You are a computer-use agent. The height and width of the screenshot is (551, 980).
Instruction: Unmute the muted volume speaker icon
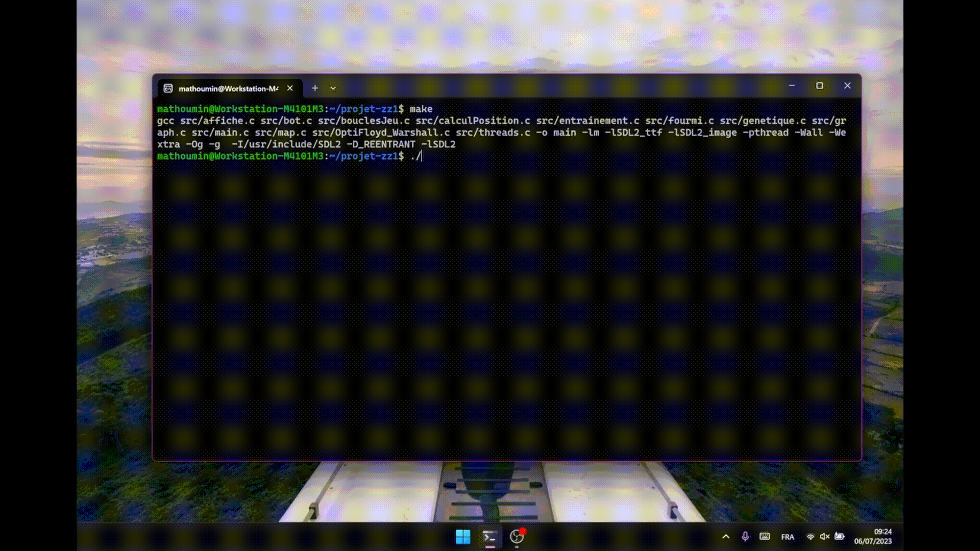point(824,537)
